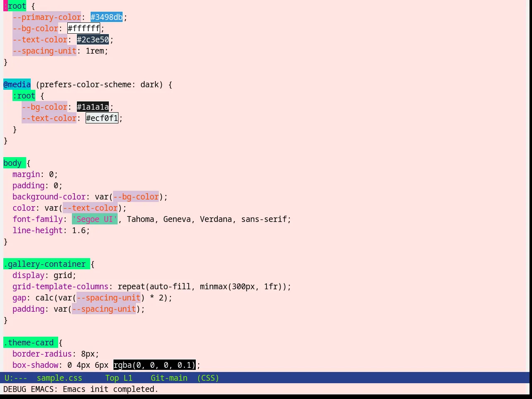Click --spacing-unit in the gap calc

point(108,298)
